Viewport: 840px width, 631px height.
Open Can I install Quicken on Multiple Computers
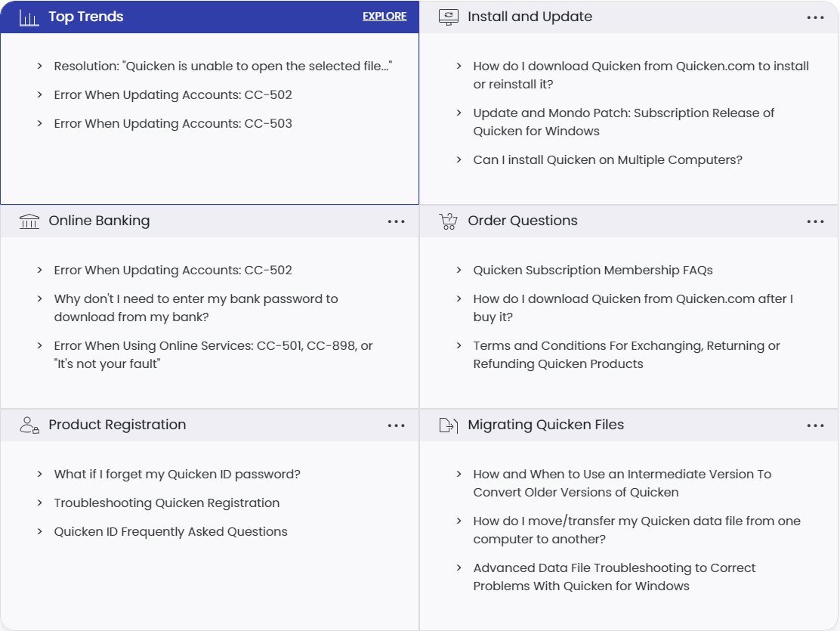click(x=607, y=160)
